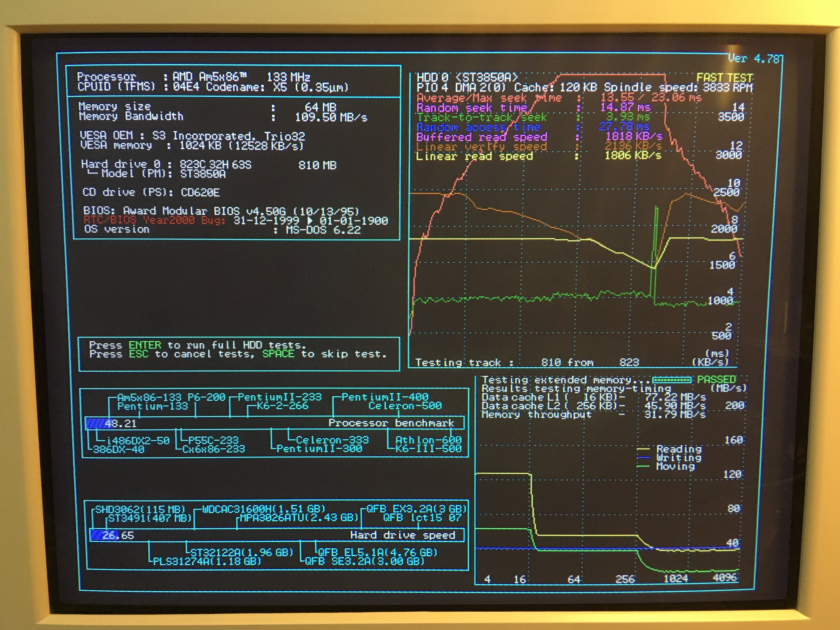Click the red RTC/BIOS Year2000 Bug text

154,220
